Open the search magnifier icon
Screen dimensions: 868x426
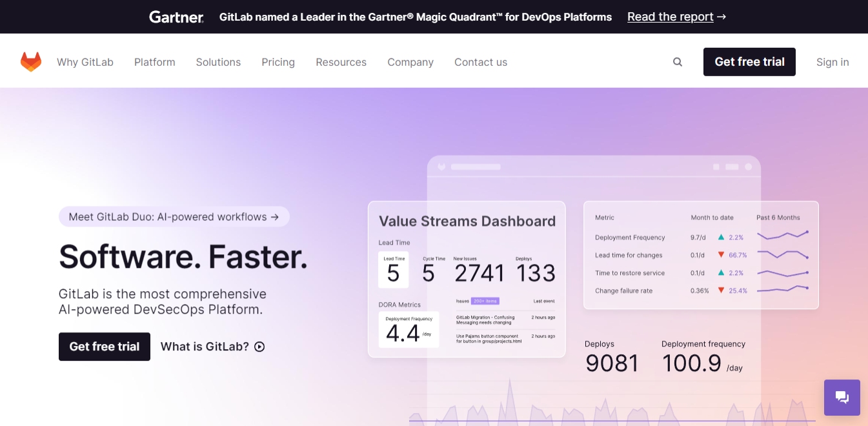pos(678,62)
